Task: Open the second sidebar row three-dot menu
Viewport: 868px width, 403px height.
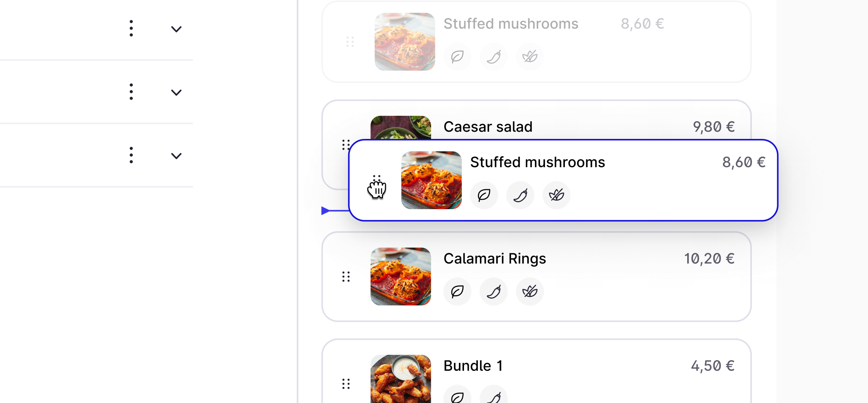Action: 131,92
